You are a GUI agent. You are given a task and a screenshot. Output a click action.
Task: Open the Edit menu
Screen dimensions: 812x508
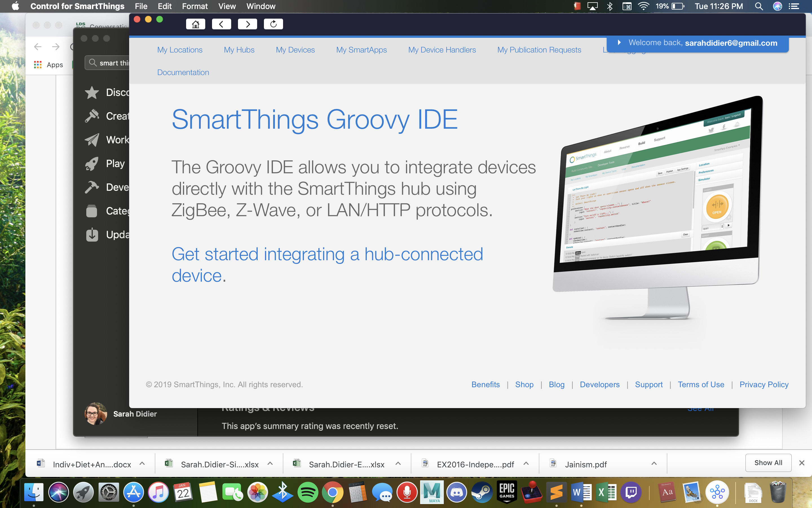(x=165, y=6)
